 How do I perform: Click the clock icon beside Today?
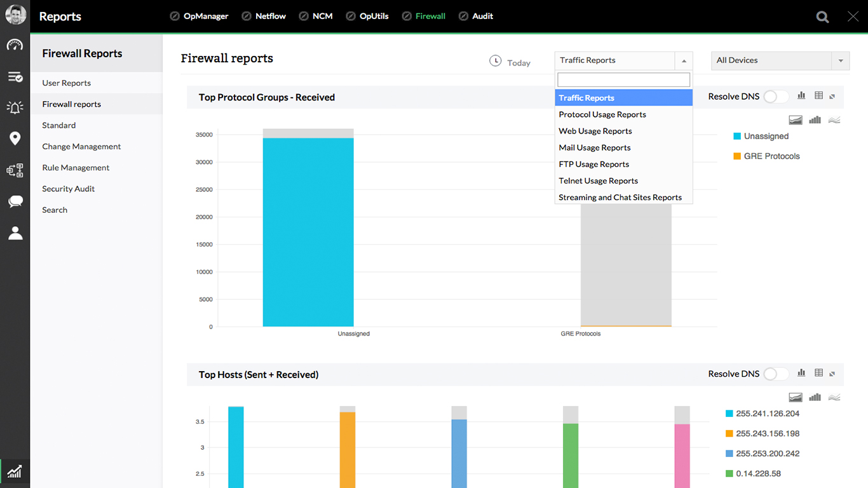496,61
